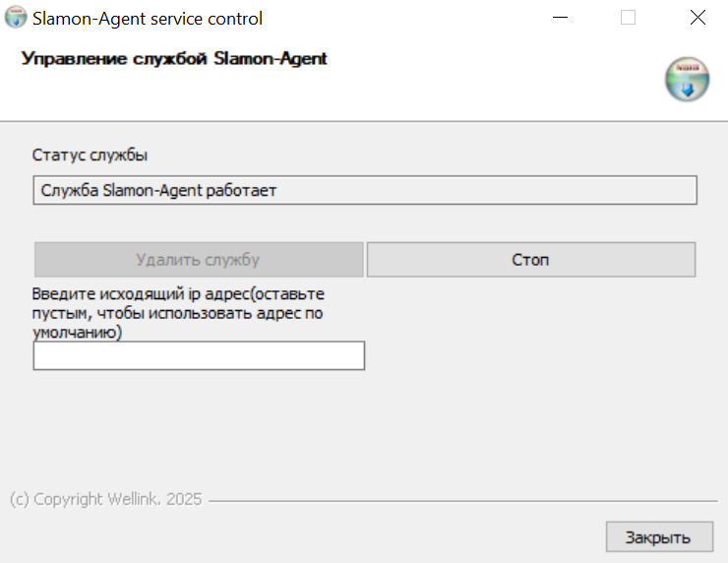Click the Slamon-Agent globe logo in header

[x=687, y=79]
